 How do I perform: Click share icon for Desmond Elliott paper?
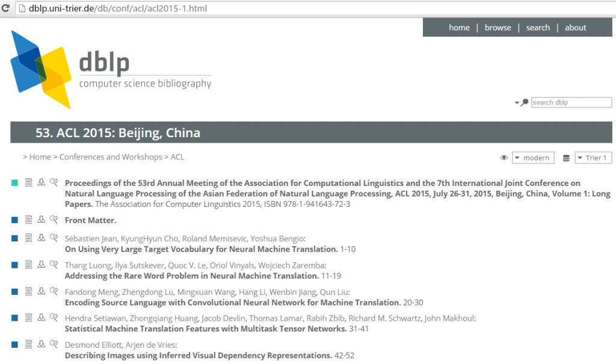coord(54,344)
